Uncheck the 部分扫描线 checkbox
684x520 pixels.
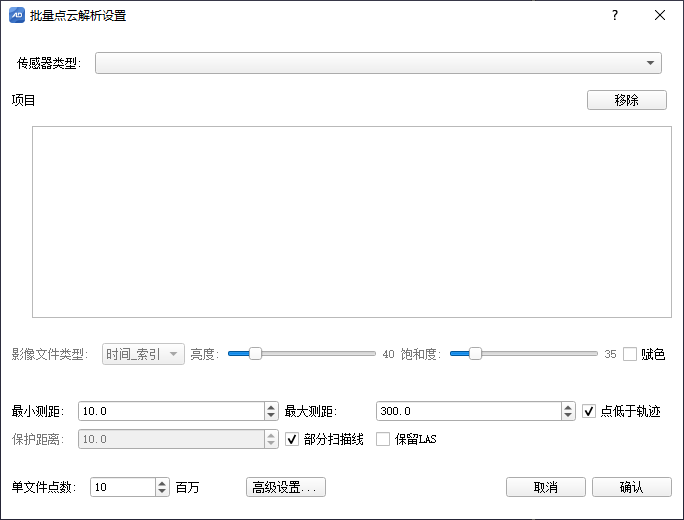292,439
